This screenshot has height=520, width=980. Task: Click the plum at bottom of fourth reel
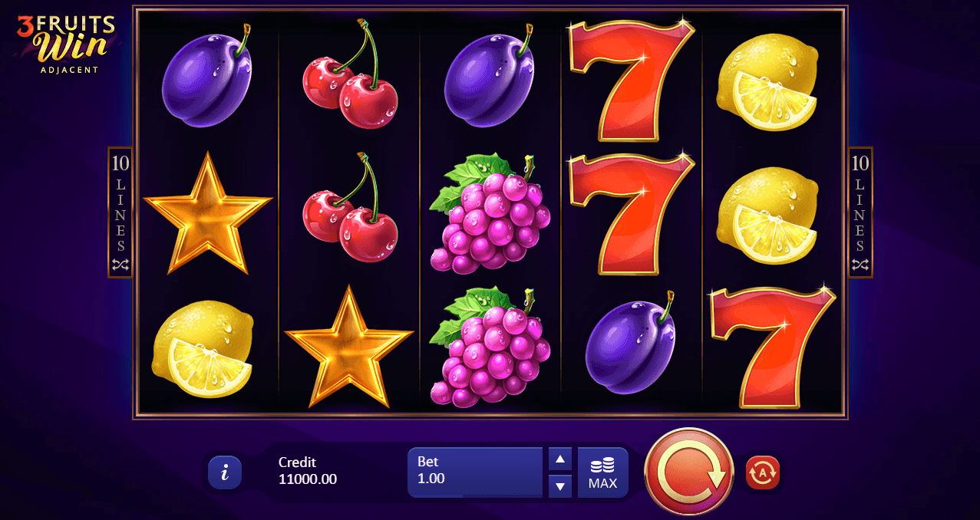pyautogui.click(x=631, y=344)
